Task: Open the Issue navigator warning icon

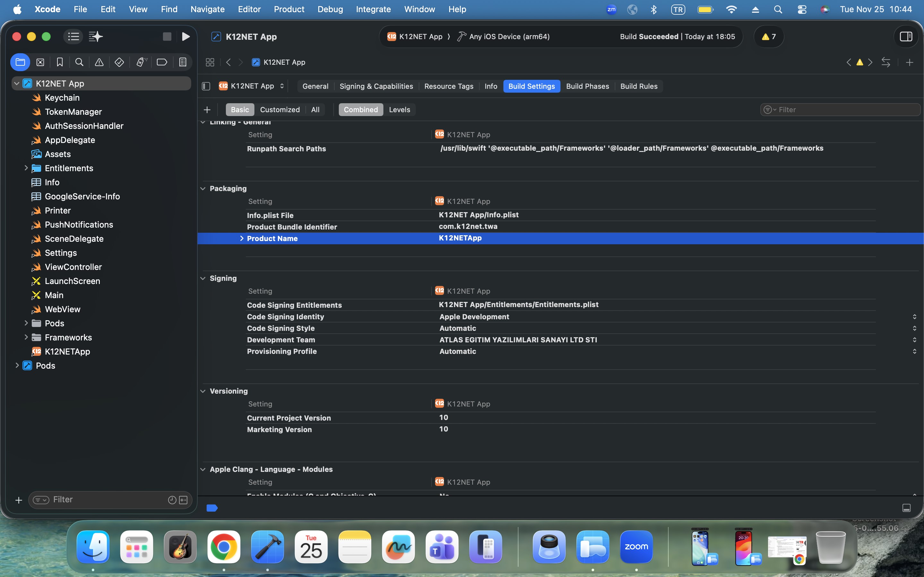Action: (99, 62)
